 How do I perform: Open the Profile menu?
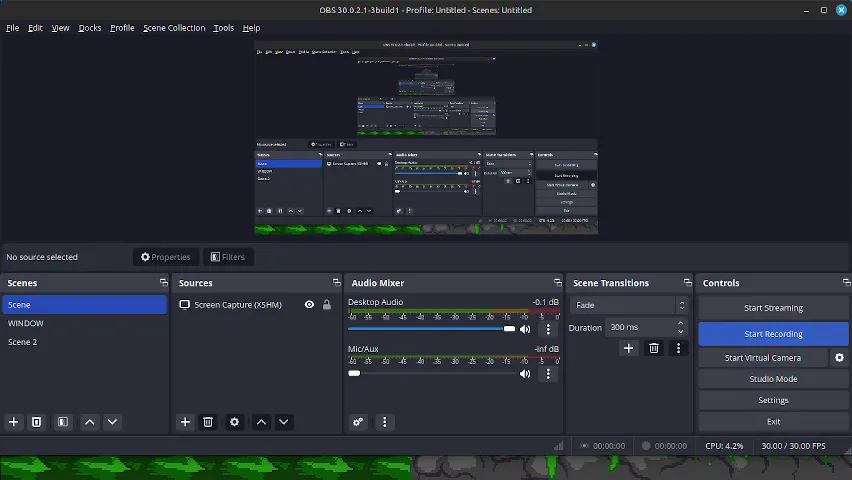122,28
